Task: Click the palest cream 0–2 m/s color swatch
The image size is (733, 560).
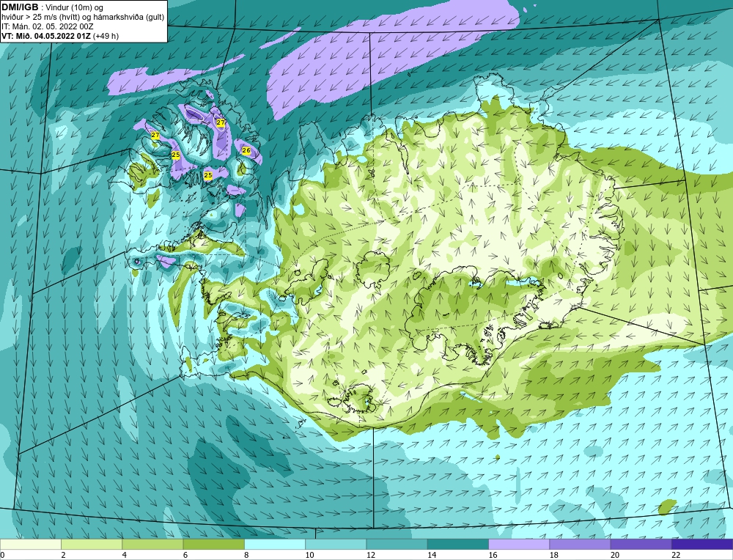Action: 30,544
